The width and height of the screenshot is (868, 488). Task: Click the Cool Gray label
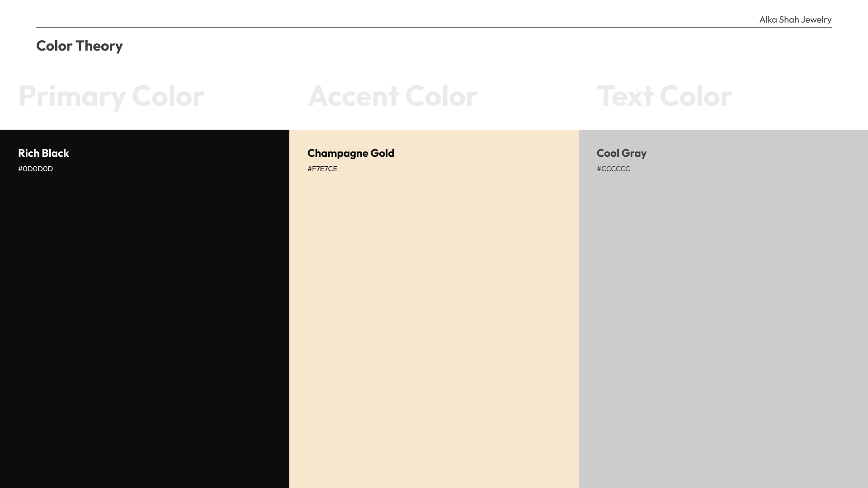(622, 153)
